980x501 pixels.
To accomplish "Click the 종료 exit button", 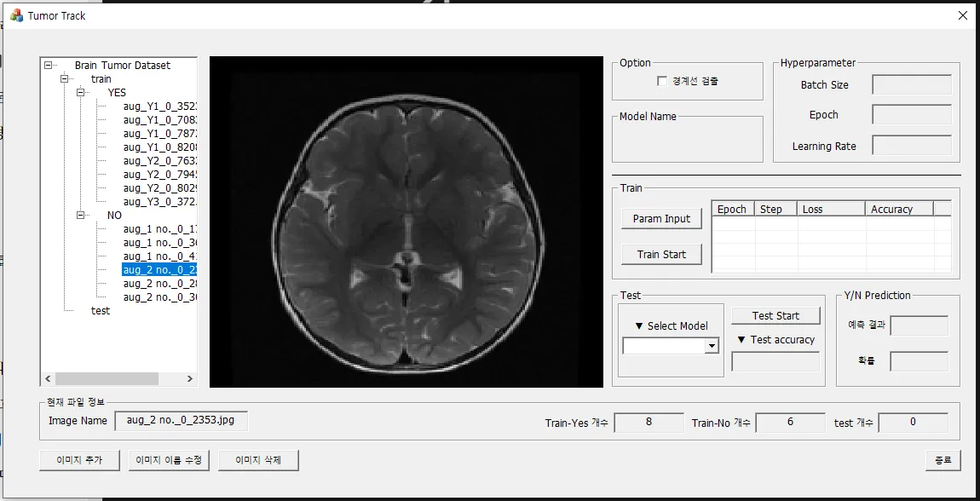I will tap(943, 460).
